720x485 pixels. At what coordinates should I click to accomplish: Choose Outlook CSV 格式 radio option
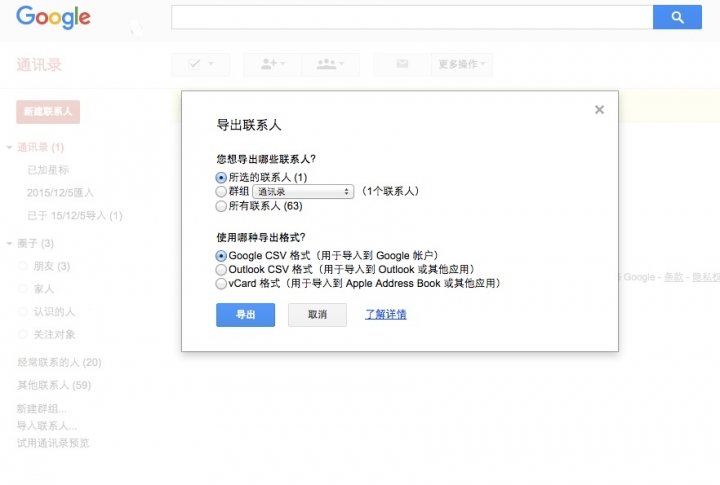221,270
